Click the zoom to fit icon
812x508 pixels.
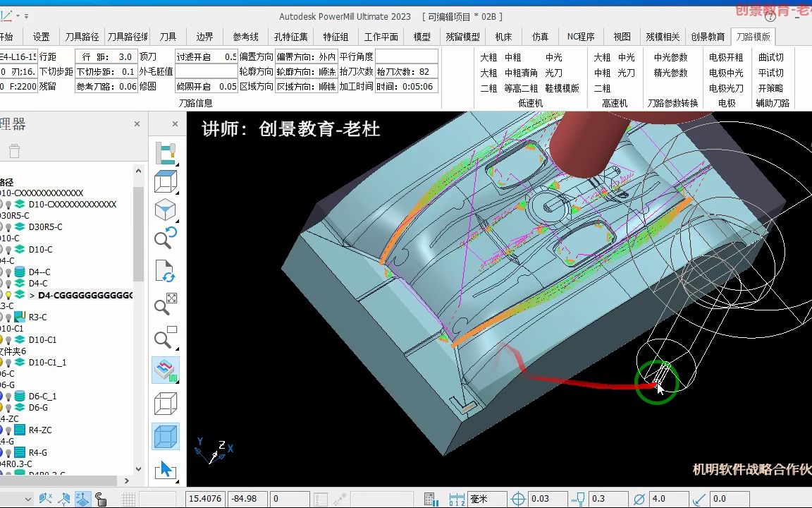pos(166,306)
